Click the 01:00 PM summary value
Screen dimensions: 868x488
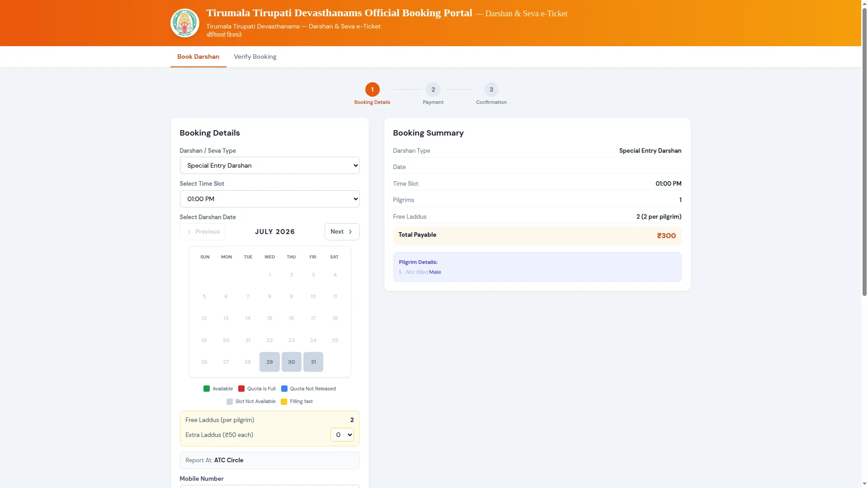[668, 183]
